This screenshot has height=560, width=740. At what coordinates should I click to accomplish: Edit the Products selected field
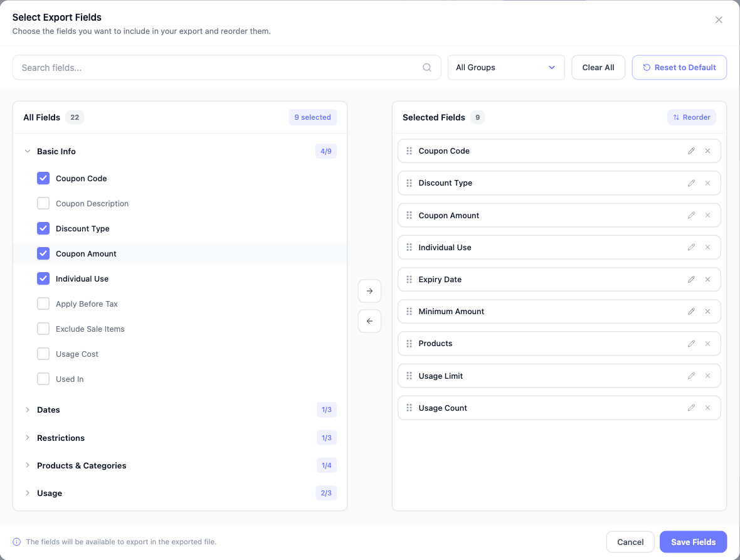[691, 344]
